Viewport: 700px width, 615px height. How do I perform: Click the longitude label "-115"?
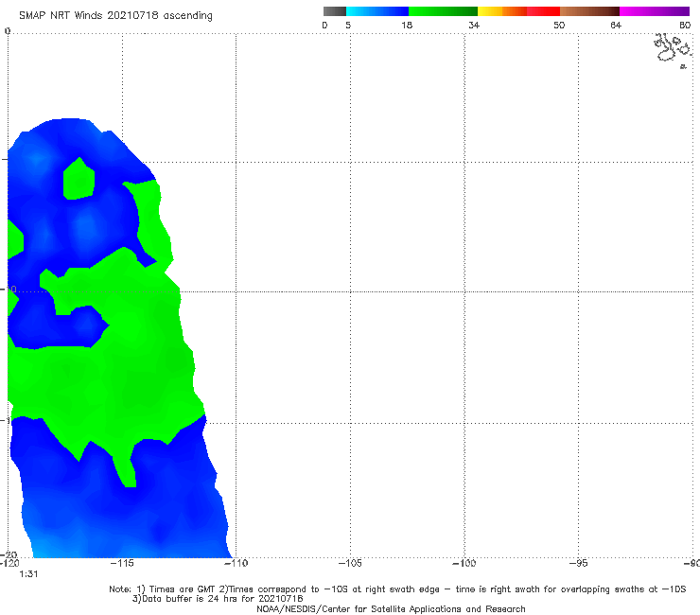[122, 563]
